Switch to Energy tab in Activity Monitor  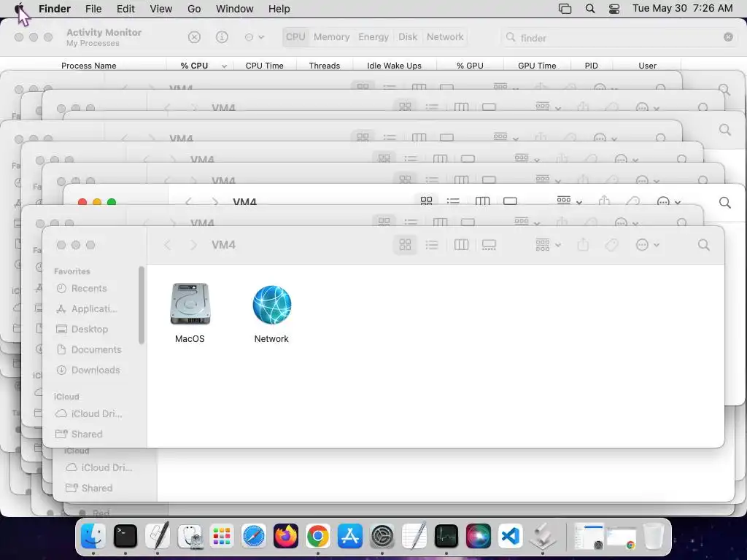click(373, 37)
